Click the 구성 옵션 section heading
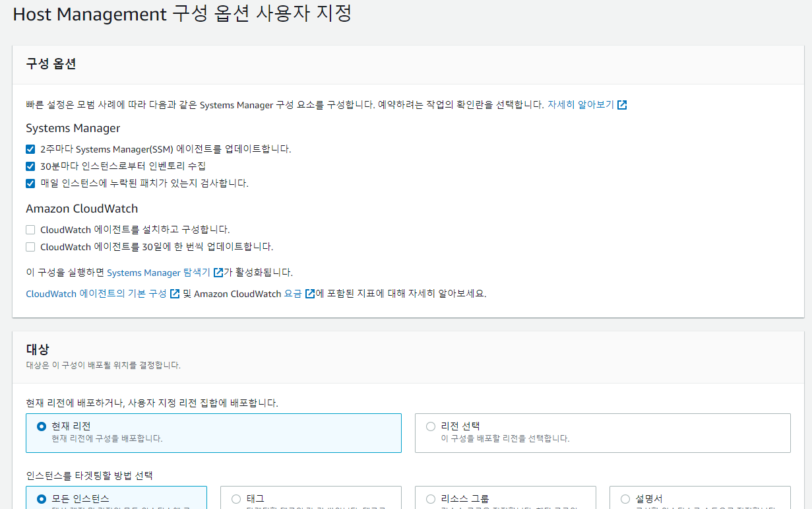The width and height of the screenshot is (812, 509). click(51, 64)
